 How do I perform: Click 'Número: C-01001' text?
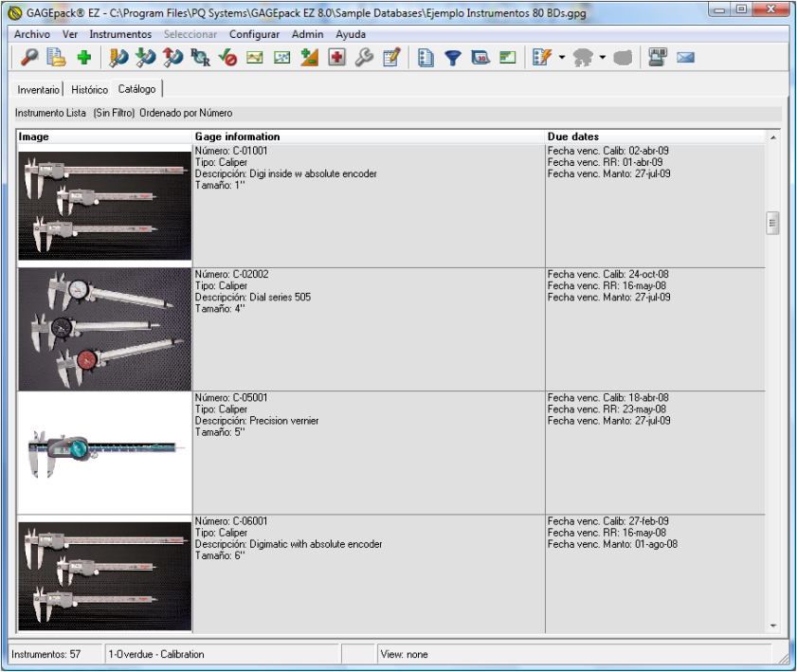pyautogui.click(x=231, y=151)
